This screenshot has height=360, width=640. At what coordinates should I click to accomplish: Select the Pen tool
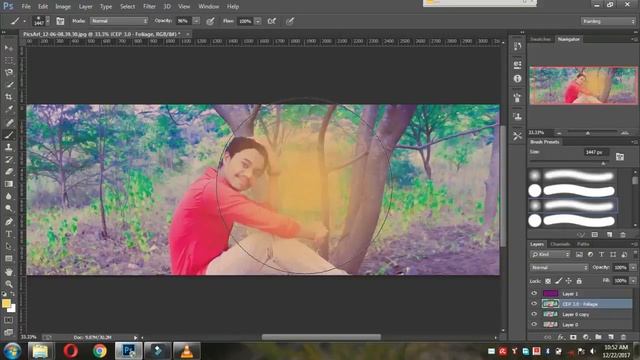coord(9,222)
